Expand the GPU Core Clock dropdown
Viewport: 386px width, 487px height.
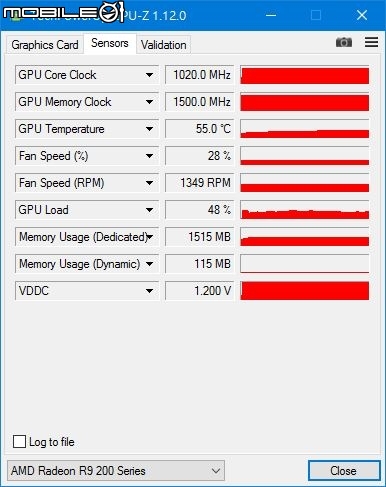pyautogui.click(x=149, y=75)
